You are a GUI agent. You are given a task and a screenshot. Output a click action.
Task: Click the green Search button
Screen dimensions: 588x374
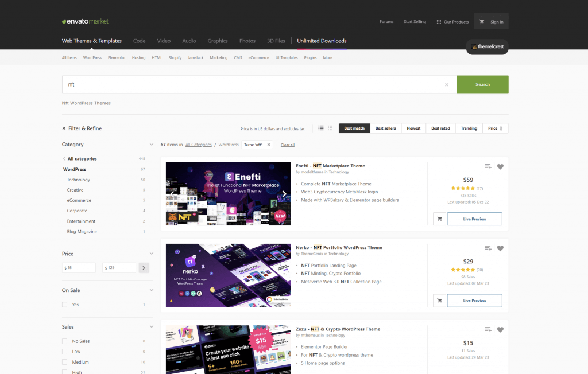coord(482,85)
